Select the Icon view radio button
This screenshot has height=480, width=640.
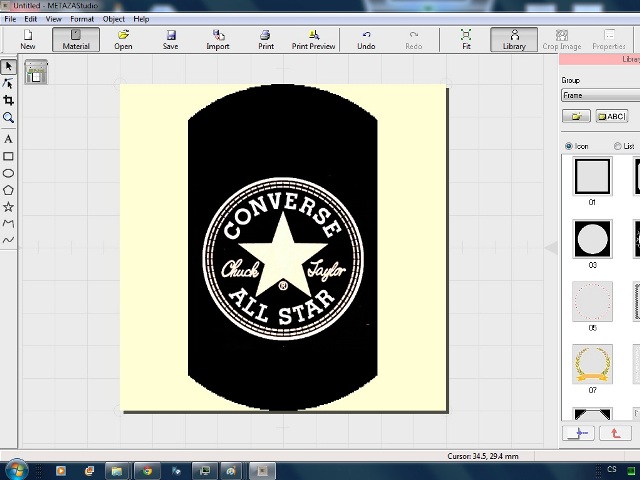click(x=569, y=146)
